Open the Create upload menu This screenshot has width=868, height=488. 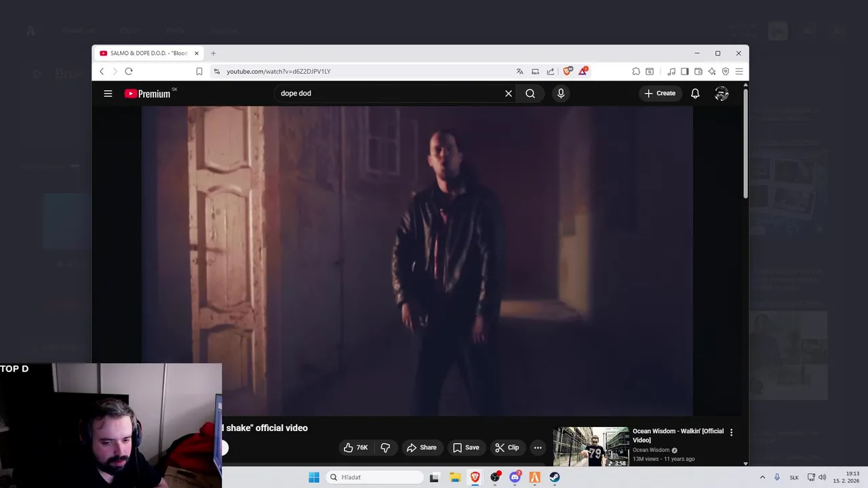[660, 94]
